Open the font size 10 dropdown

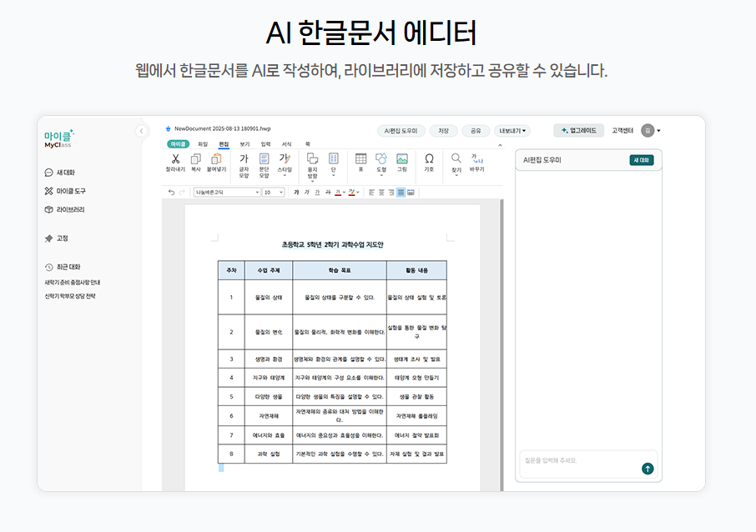[x=273, y=193]
